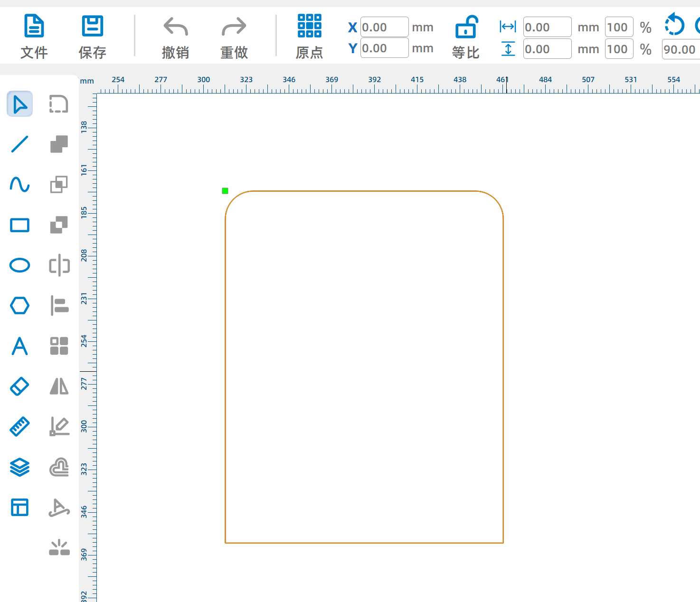The width and height of the screenshot is (700, 602).
Task: Click the width value input field
Action: (x=547, y=27)
